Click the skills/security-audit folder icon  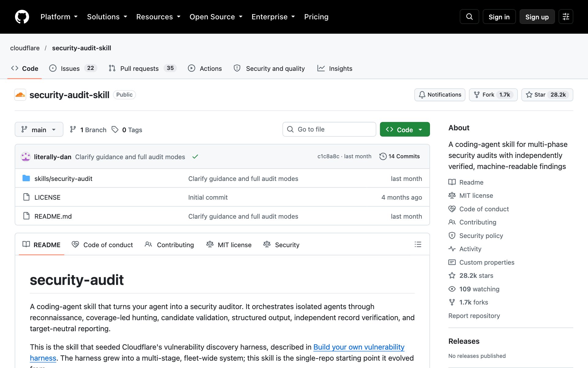pos(26,178)
